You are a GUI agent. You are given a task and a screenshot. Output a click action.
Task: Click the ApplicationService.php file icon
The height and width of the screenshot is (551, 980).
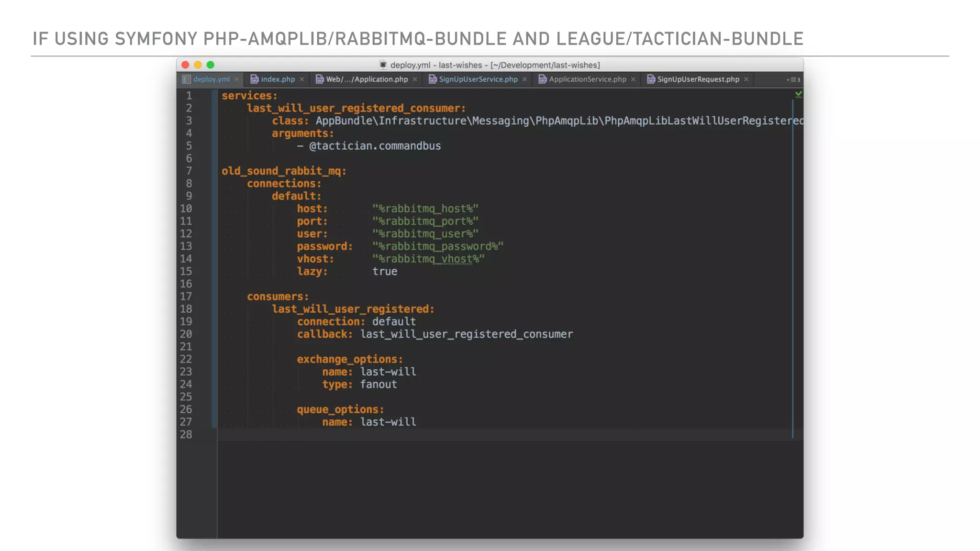543,79
